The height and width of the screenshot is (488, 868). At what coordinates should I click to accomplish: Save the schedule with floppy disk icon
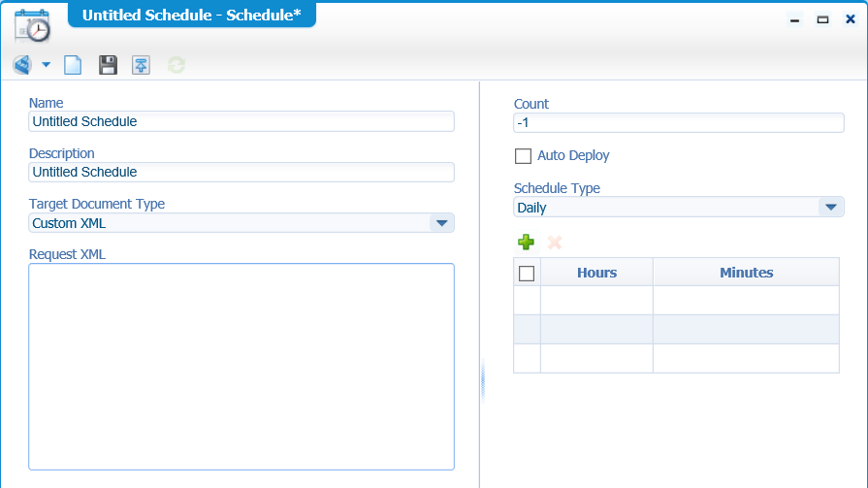108,65
